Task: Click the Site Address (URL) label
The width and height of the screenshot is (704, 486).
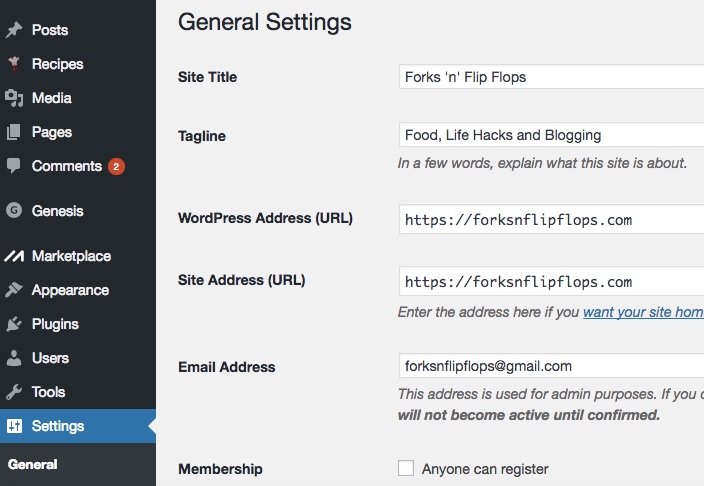Action: (242, 280)
